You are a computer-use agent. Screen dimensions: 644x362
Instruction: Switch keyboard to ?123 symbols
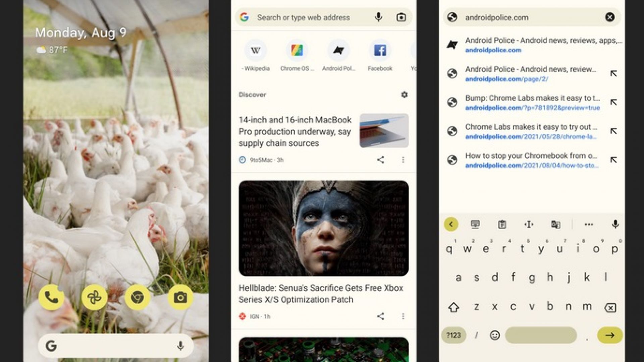[x=453, y=335]
